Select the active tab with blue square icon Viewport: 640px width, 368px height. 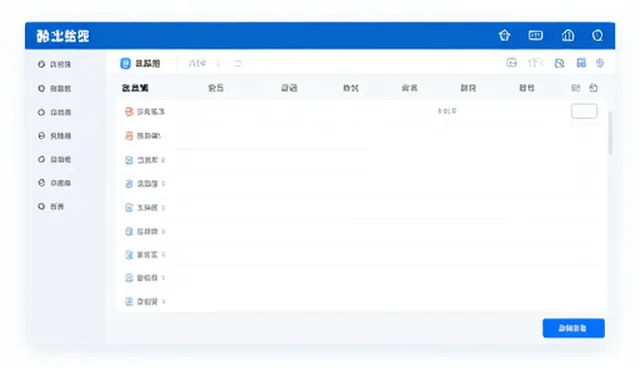pyautogui.click(x=140, y=63)
